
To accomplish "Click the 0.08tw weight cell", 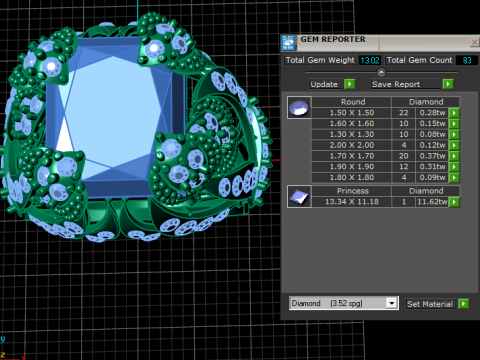I will [x=432, y=134].
